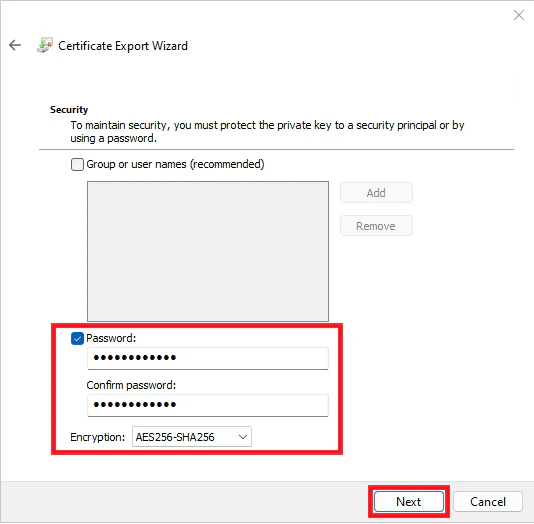This screenshot has width=534, height=524.
Task: Cancel the certificate export
Action: [488, 502]
